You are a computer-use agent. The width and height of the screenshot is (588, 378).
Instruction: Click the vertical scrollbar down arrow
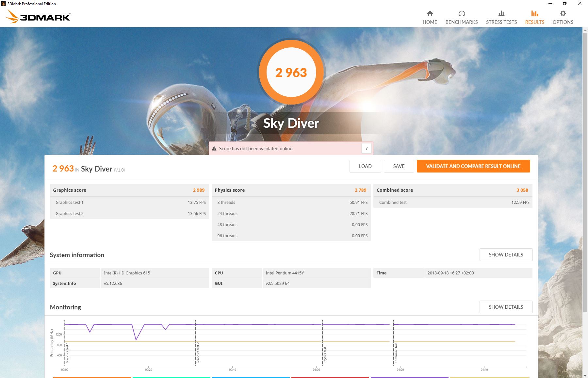585,375
